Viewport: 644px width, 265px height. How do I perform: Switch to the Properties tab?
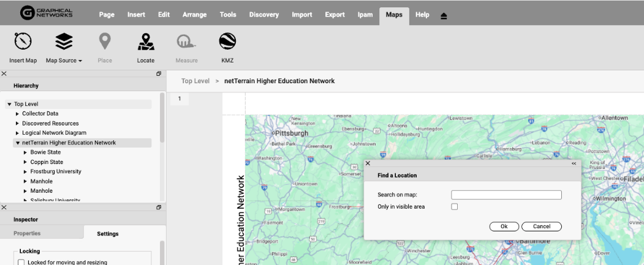pos(27,233)
